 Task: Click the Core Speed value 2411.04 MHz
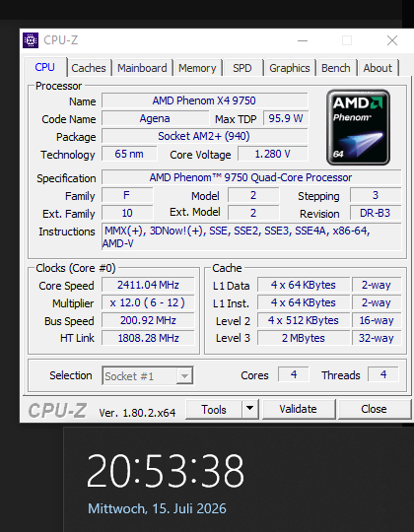pos(148,285)
